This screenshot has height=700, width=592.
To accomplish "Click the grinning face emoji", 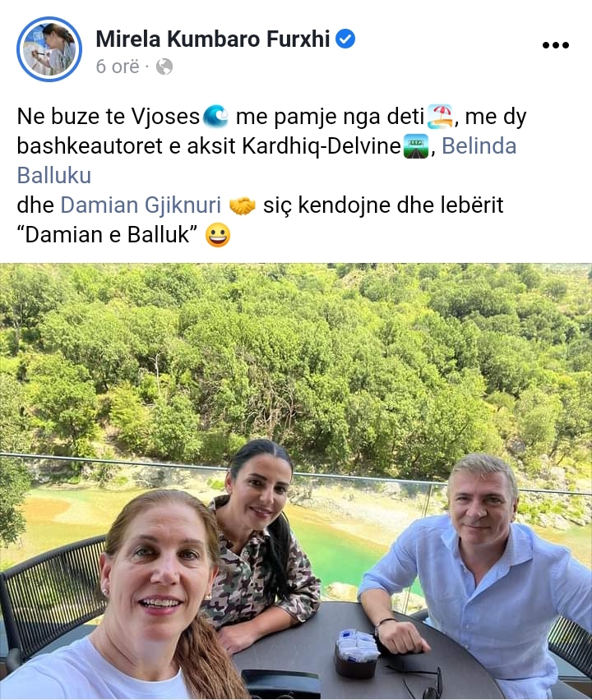I will point(218,235).
